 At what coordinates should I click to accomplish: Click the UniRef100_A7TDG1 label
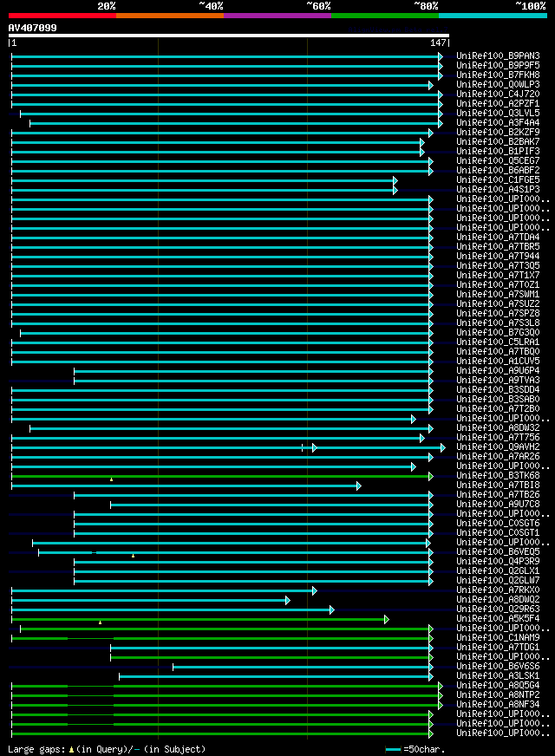[498, 648]
